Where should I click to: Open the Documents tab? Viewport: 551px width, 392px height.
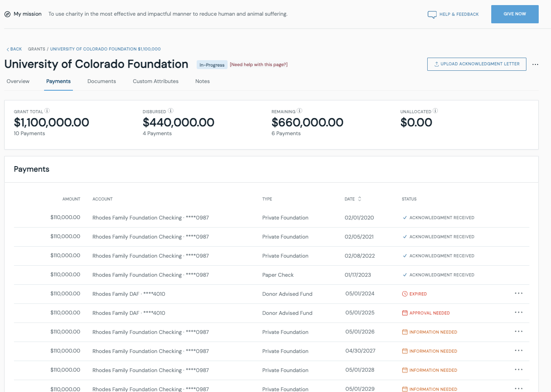[x=102, y=81]
